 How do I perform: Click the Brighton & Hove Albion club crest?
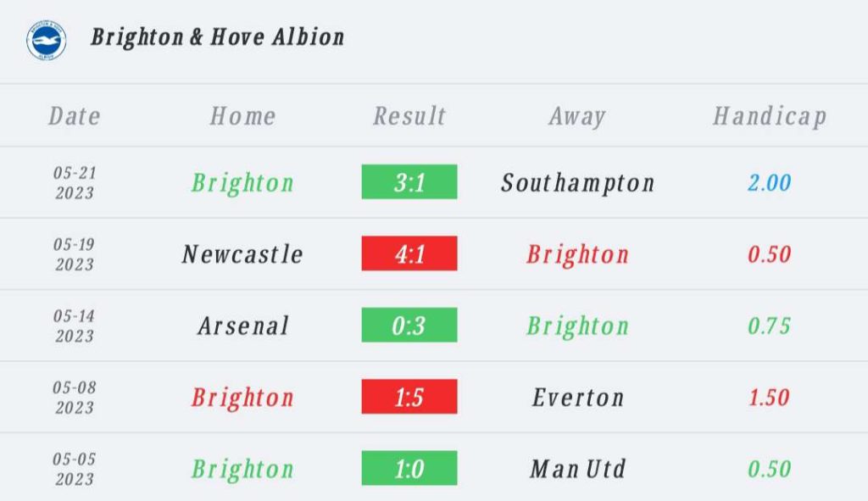(x=46, y=39)
